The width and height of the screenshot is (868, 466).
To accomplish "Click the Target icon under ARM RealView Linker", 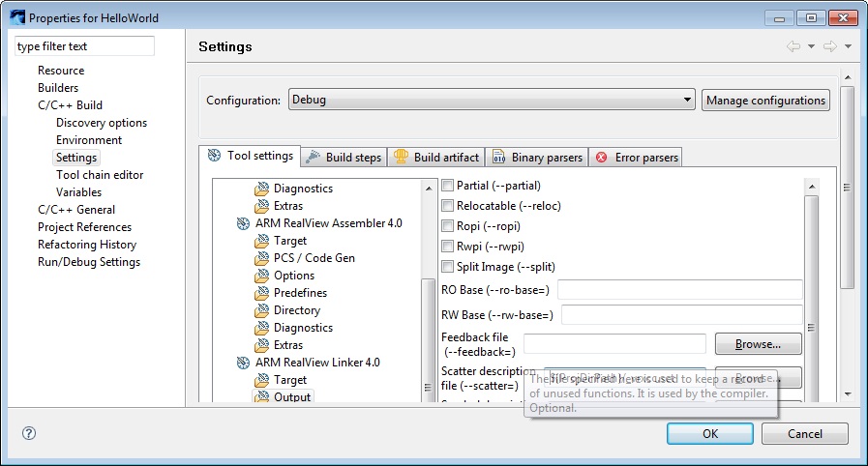I will tap(261, 380).
